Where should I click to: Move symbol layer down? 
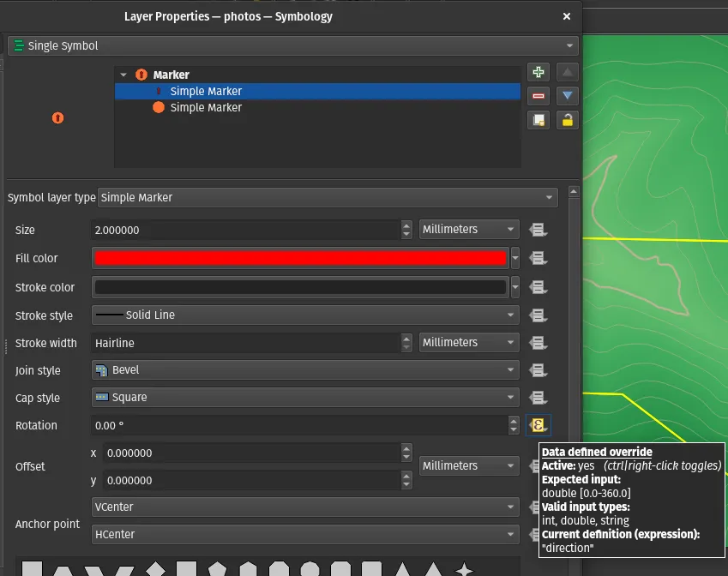(567, 96)
